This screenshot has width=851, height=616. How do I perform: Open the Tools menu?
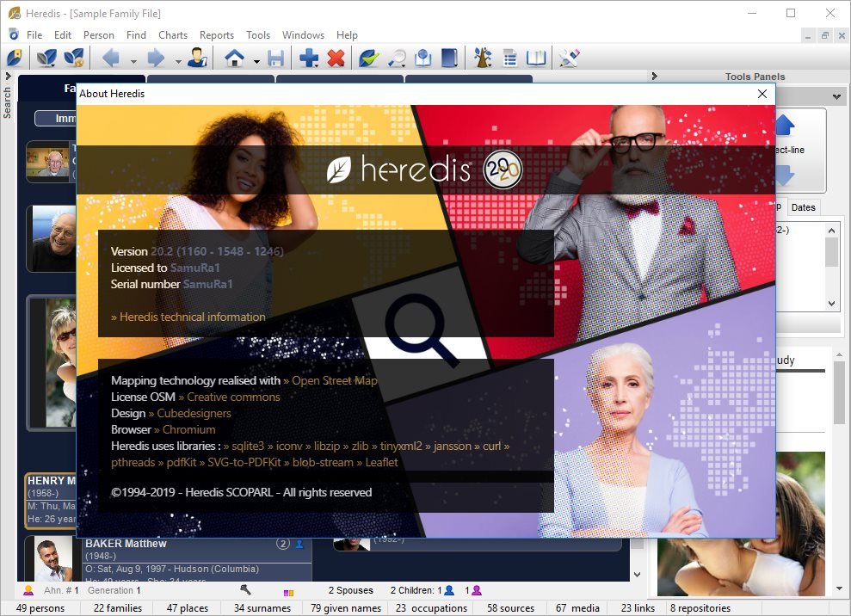pos(258,34)
